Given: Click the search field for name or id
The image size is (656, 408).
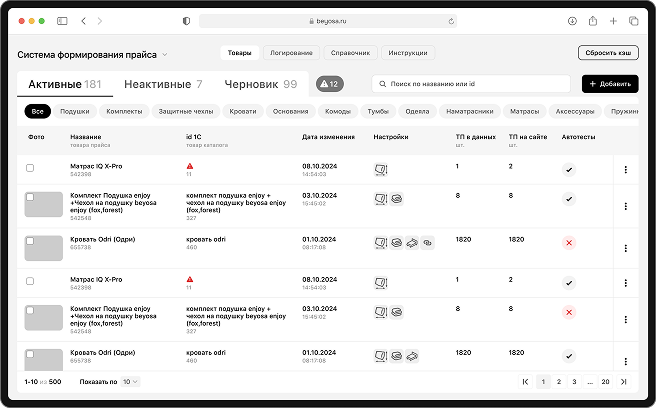Looking at the screenshot, I should (x=470, y=84).
